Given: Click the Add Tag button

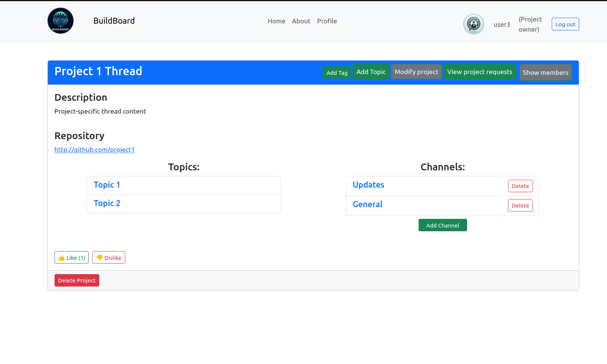Looking at the screenshot, I should point(337,73).
